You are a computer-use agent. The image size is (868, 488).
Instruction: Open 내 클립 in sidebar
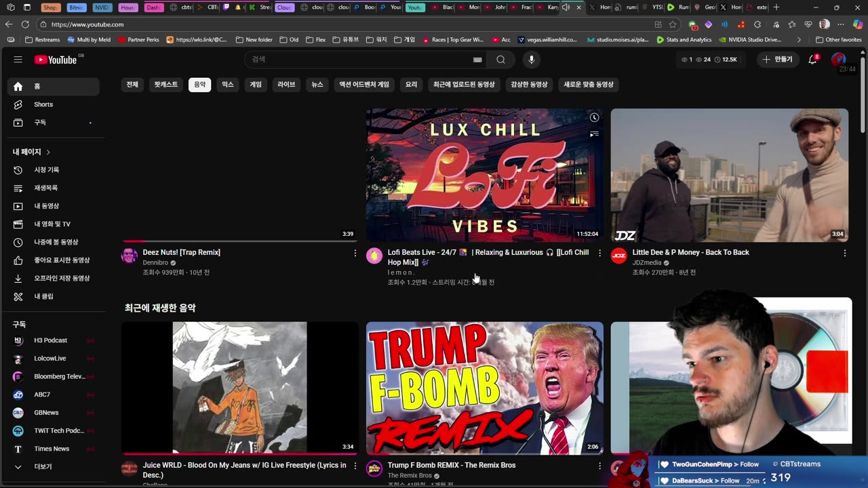[53, 296]
